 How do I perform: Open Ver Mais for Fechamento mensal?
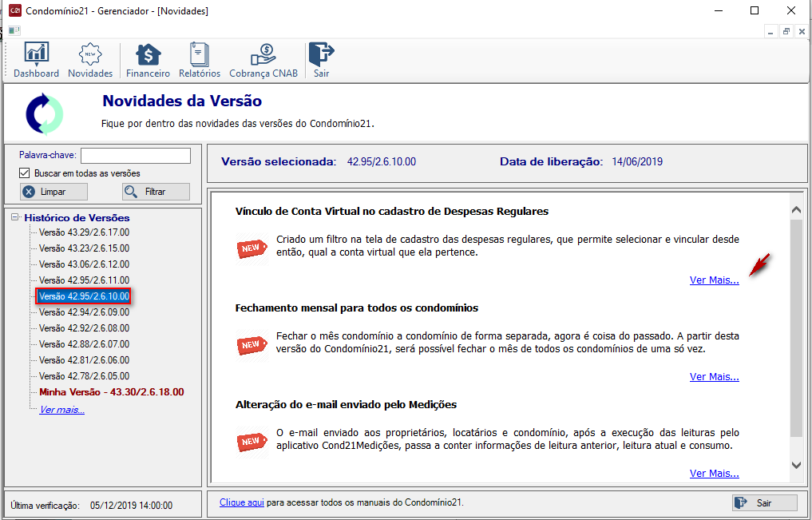tap(714, 376)
